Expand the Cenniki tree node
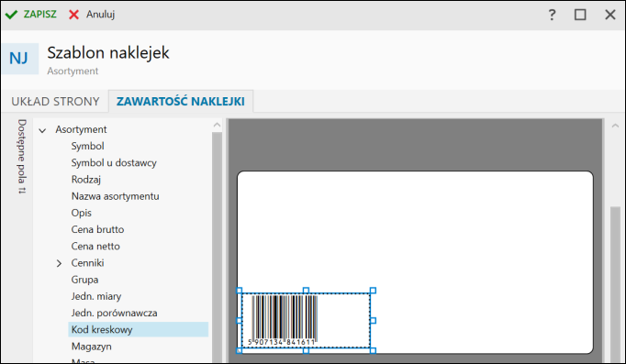 click(x=59, y=263)
